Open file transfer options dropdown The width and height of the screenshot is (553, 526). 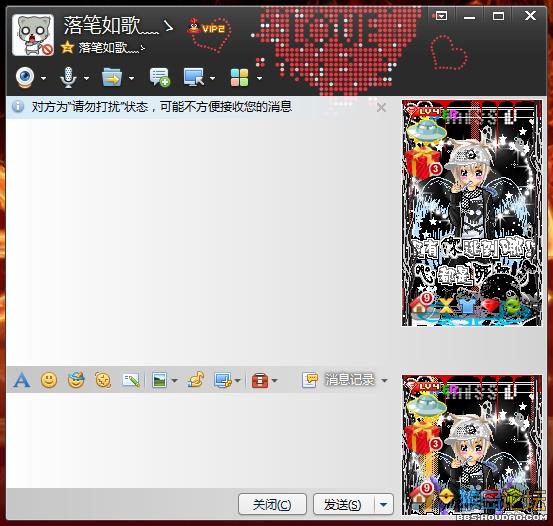(x=132, y=78)
